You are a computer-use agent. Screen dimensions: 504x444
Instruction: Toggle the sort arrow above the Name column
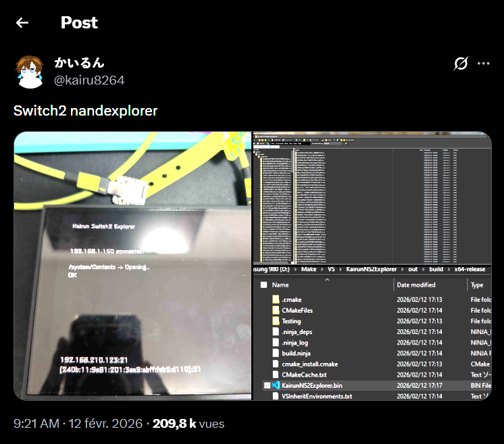(327, 279)
